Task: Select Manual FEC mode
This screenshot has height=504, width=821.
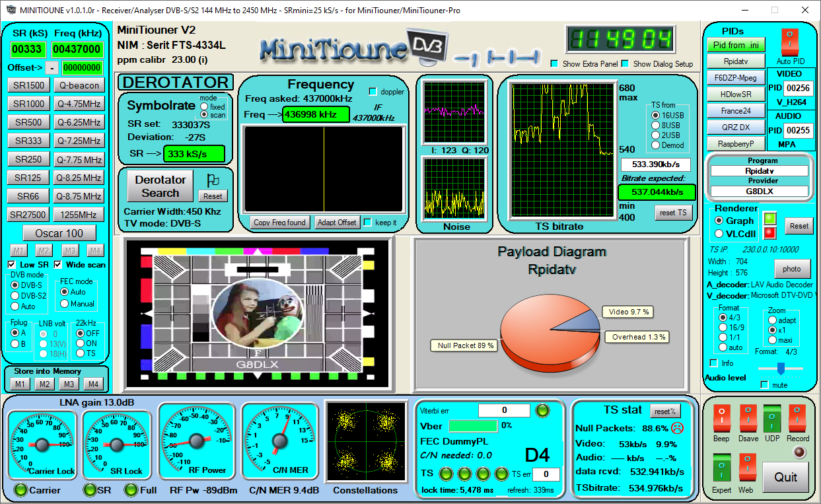Action: click(x=65, y=303)
